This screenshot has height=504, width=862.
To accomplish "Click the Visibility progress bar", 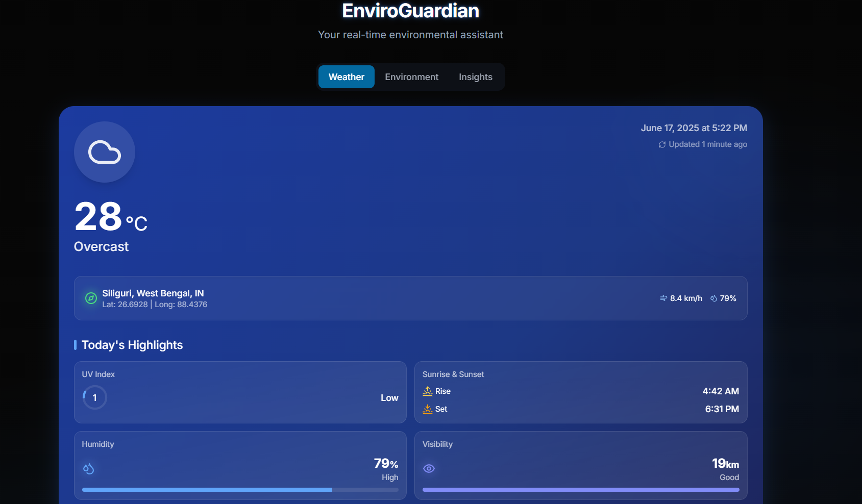I will pyautogui.click(x=581, y=490).
